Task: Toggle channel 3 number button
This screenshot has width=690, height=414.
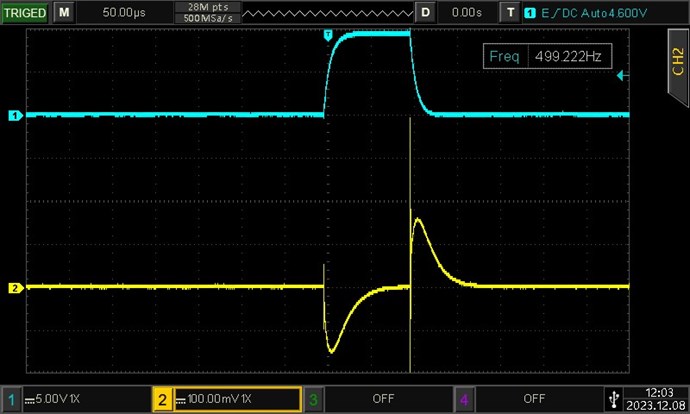Action: click(313, 399)
